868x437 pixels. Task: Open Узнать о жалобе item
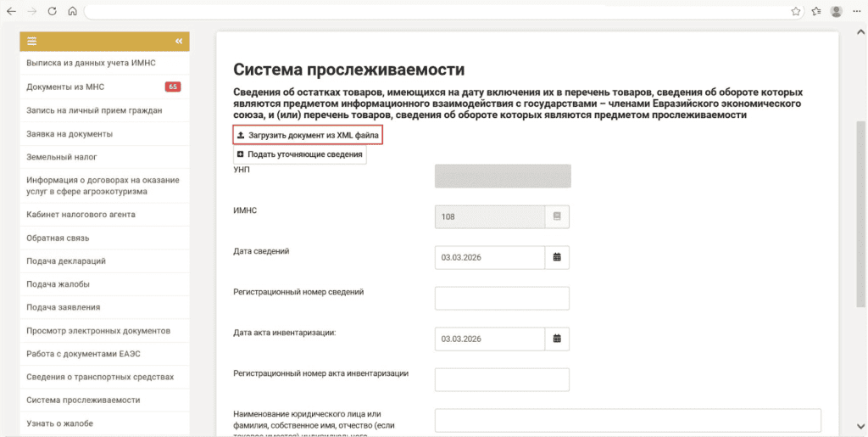pyautogui.click(x=104, y=423)
